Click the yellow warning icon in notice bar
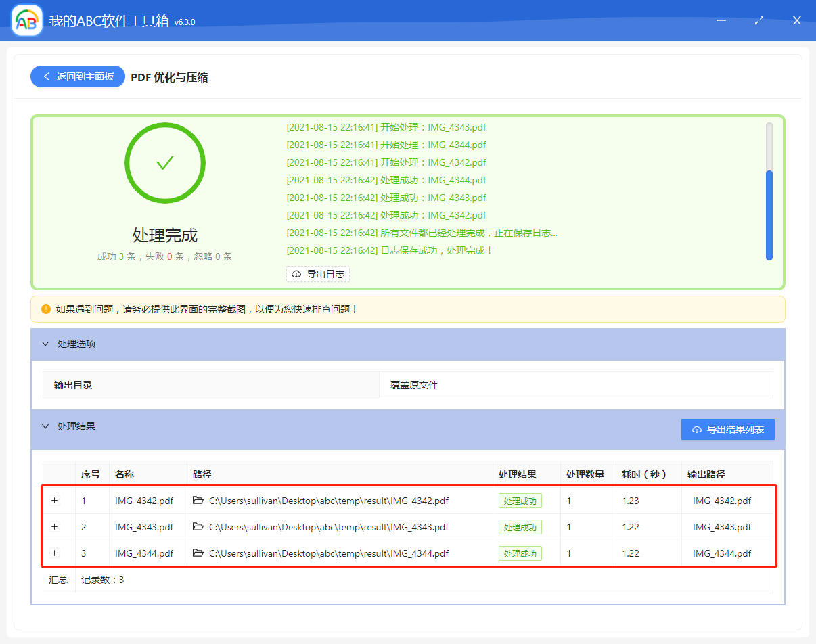 [45, 308]
